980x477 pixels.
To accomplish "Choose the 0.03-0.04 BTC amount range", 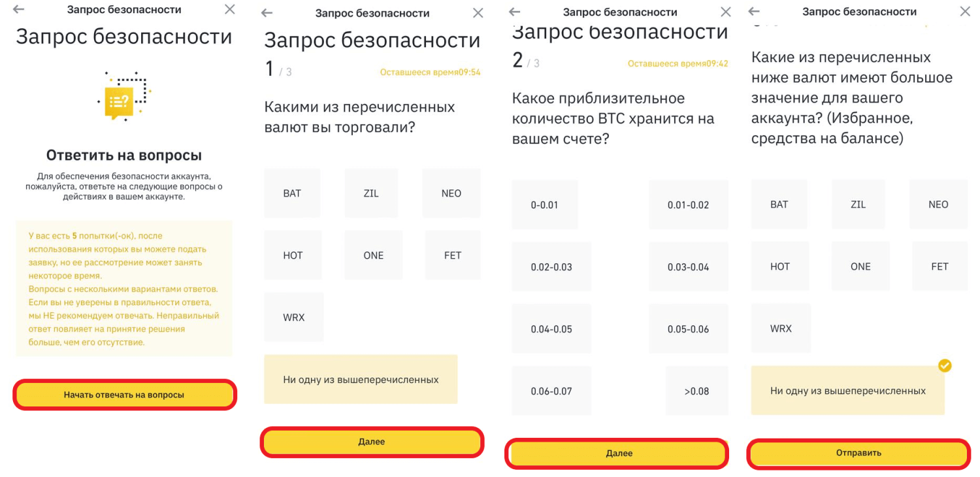I will tap(688, 267).
